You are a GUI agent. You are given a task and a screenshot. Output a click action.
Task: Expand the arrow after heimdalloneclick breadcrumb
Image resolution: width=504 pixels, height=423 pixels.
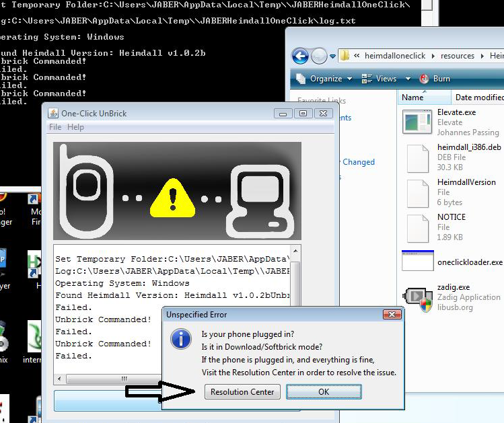pyautogui.click(x=433, y=56)
